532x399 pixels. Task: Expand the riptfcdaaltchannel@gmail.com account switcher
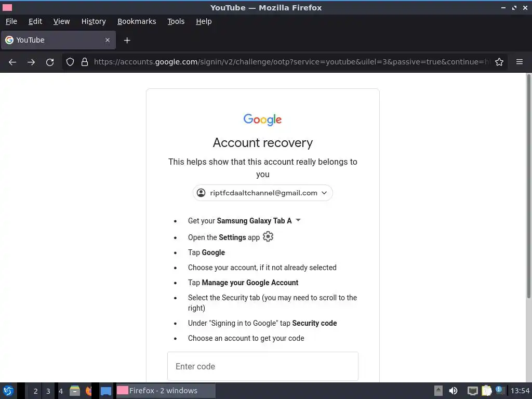(x=262, y=193)
